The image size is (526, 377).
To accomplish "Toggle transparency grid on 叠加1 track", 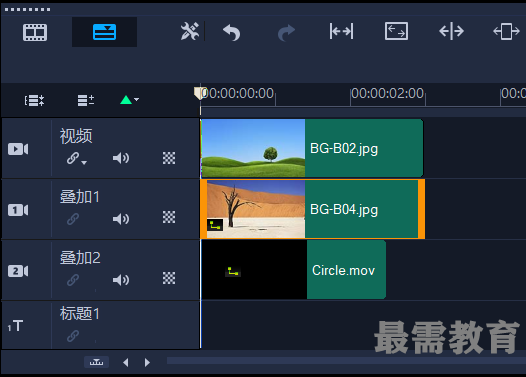I will click(x=169, y=217).
